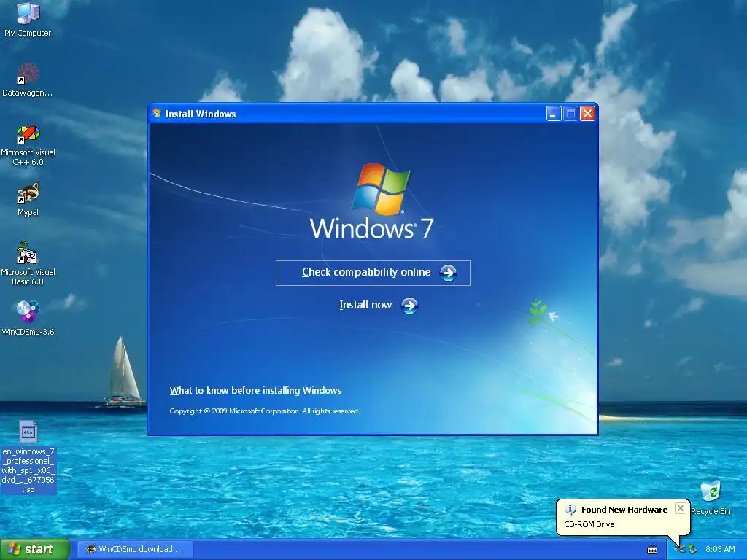Screen dimensions: 747x560
Task: Click the Found New Hardware balloon title
Action: point(624,510)
